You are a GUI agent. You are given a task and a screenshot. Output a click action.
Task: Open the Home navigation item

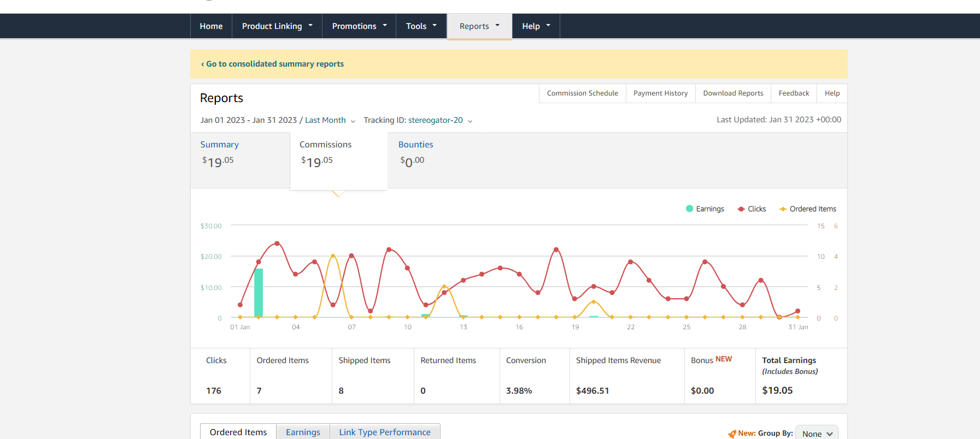(x=211, y=26)
